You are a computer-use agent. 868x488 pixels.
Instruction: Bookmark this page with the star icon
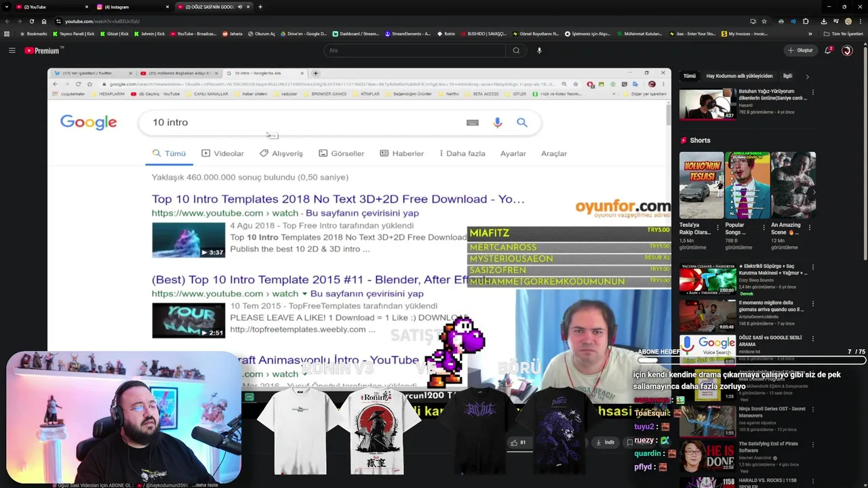point(764,21)
